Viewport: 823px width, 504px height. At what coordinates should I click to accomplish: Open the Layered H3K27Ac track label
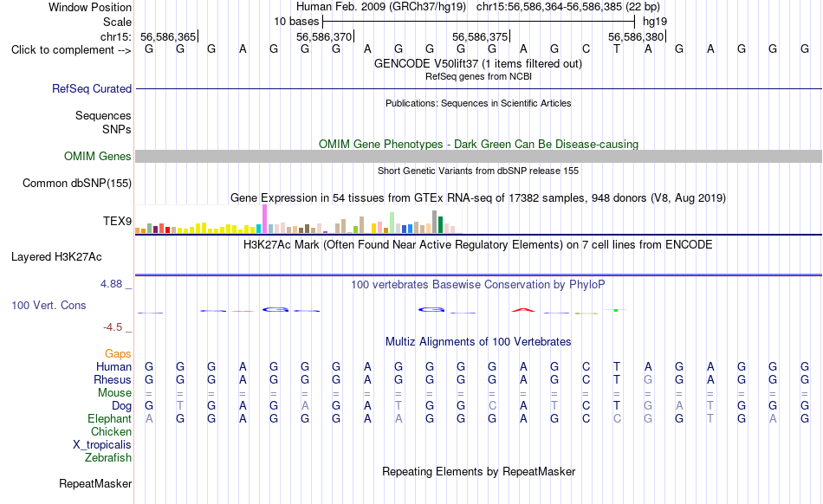point(56,256)
